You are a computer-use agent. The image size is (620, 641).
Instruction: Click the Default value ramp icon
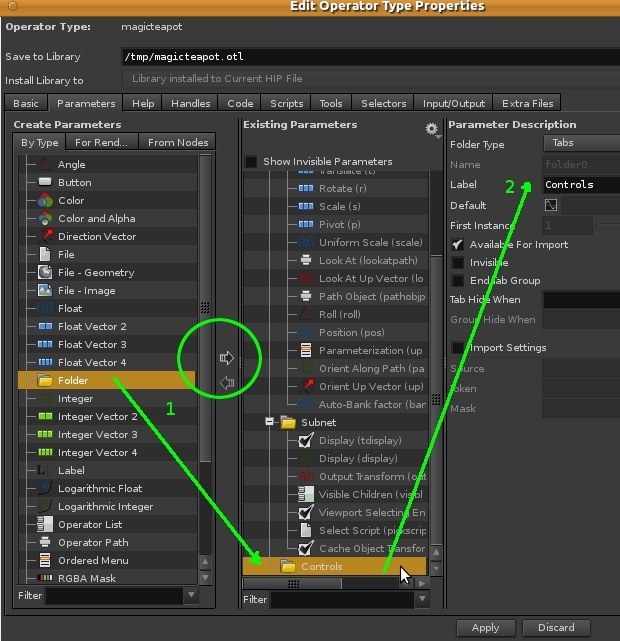click(551, 205)
